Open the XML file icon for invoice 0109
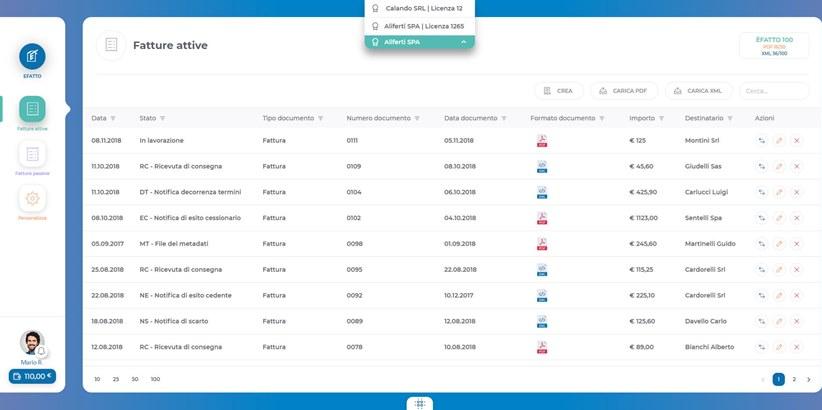Screen dimensions: 822x410 542,166
